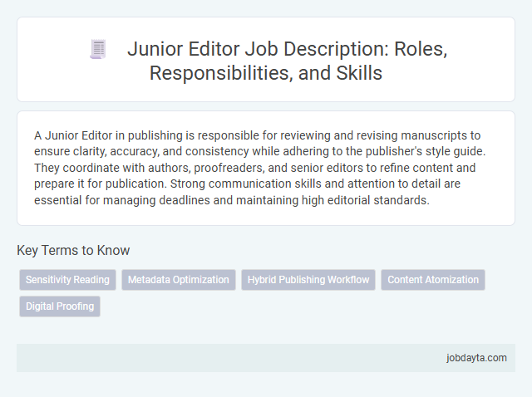Viewport: 532px width, 397px height.
Task: Select the Hybrid Publishing Workflow tag
Action: coord(308,280)
